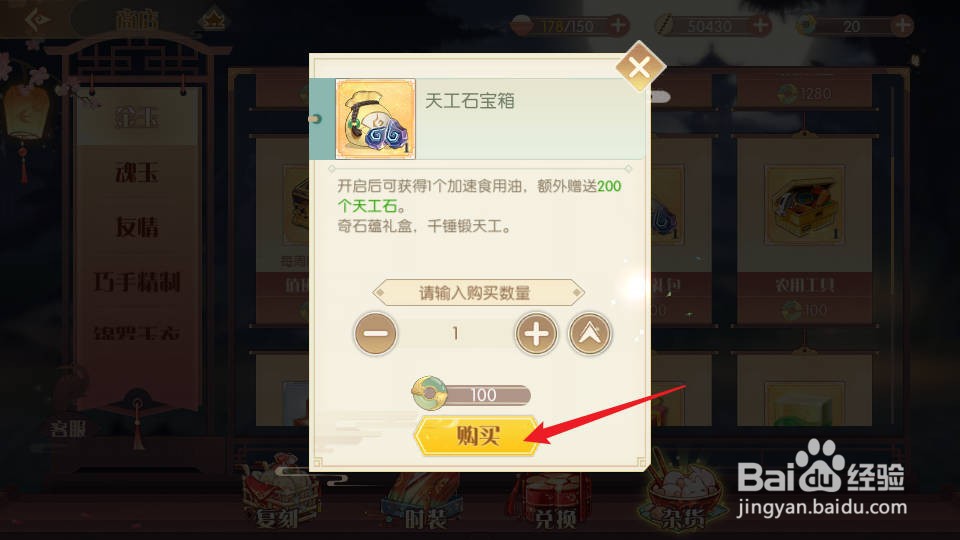The width and height of the screenshot is (960, 540).
Task: Set maximum quantity with double-arrow button
Action: pyautogui.click(x=590, y=334)
